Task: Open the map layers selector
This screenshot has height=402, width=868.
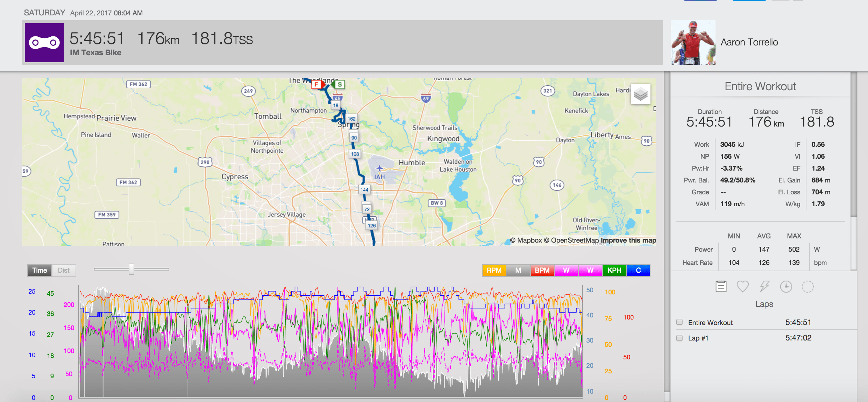Action: click(640, 94)
